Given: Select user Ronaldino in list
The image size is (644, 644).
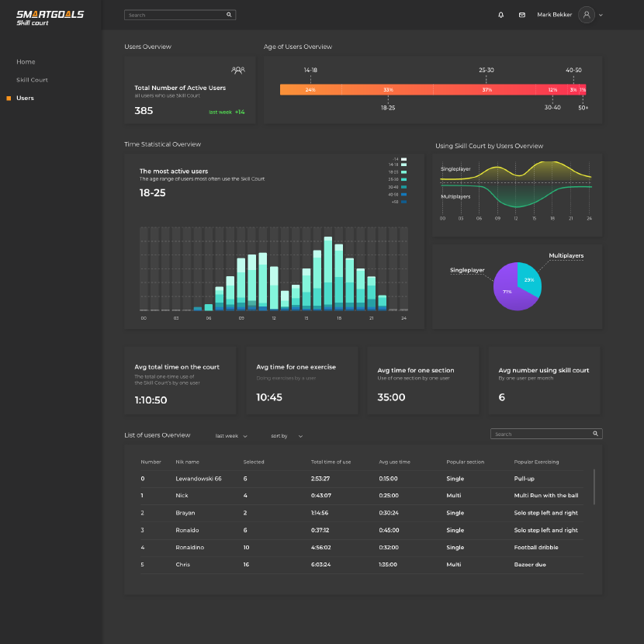Looking at the screenshot, I should pyautogui.click(x=190, y=547).
